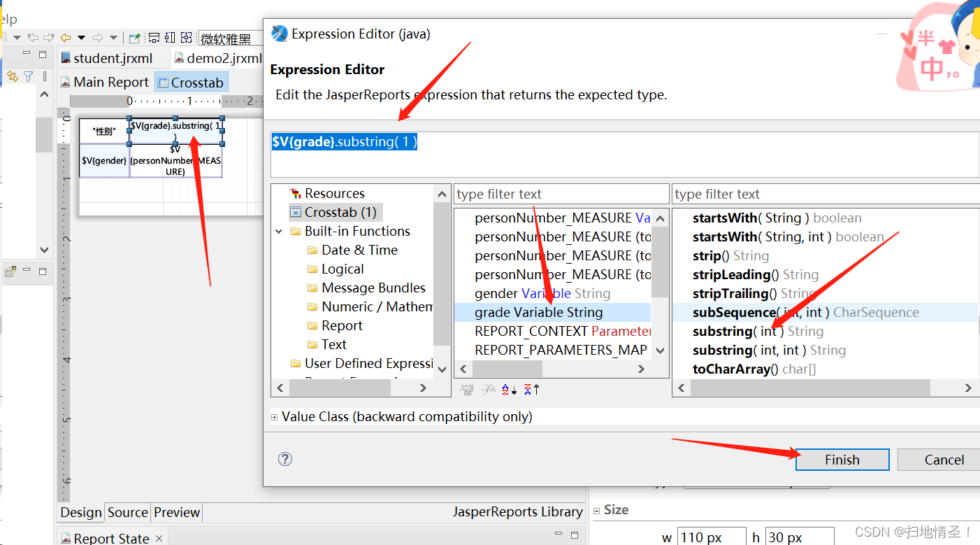Click the Link with Editor double-arrow icon

13,76
